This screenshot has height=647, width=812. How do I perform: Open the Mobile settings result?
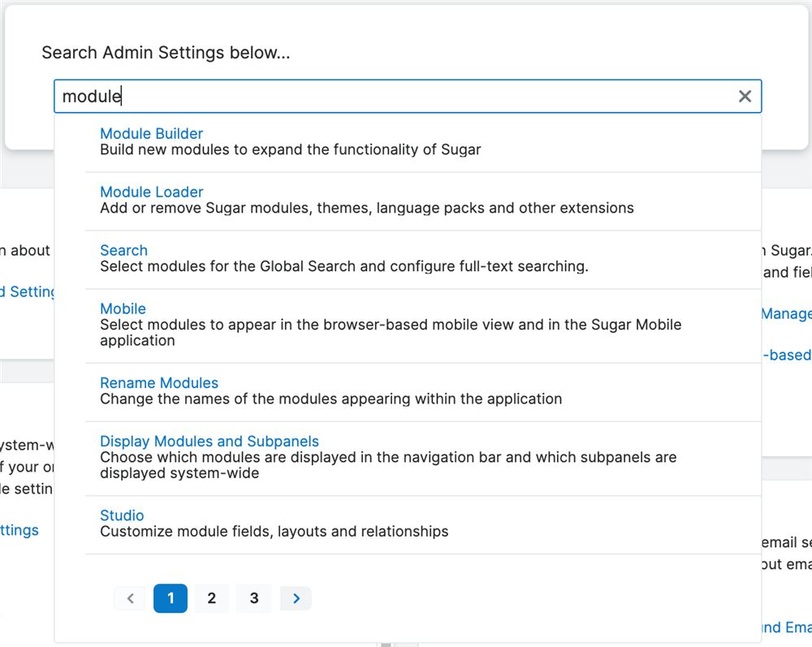[x=123, y=309]
